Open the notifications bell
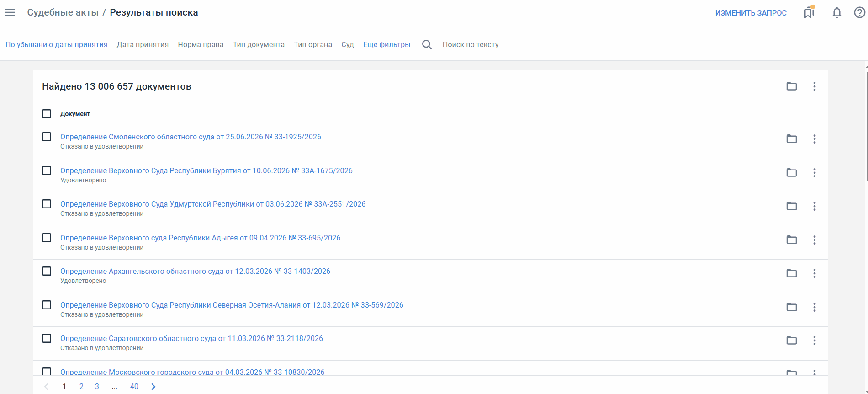Viewport: 868px width, 394px height. click(x=837, y=13)
